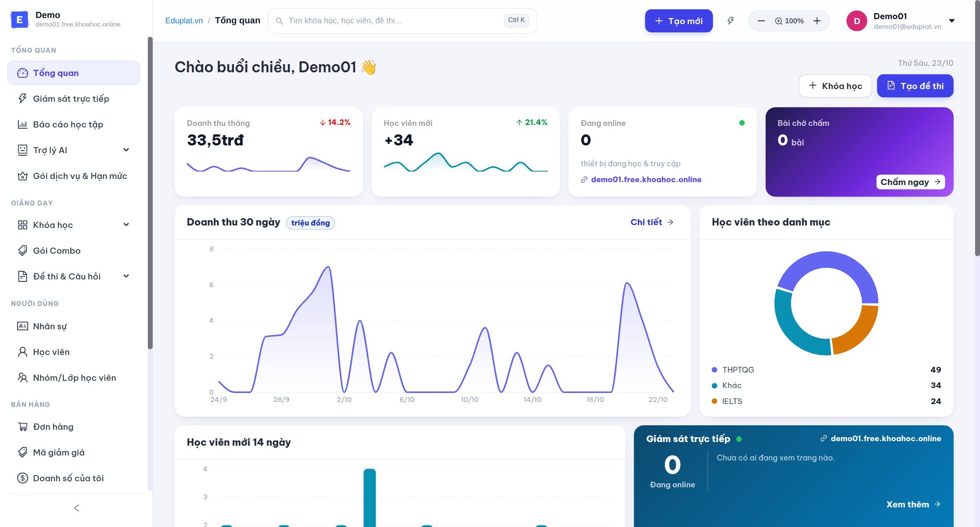
Task: Click the Tạo đề thi button
Action: click(915, 86)
